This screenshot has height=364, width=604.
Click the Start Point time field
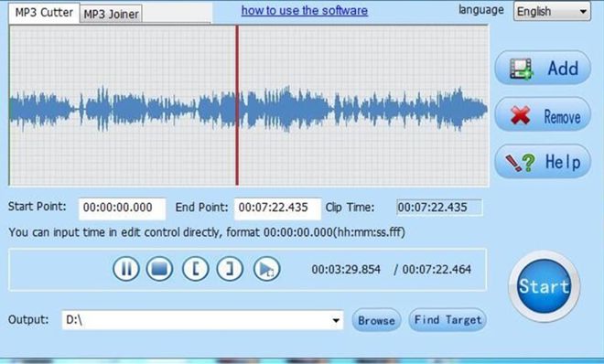(x=122, y=209)
